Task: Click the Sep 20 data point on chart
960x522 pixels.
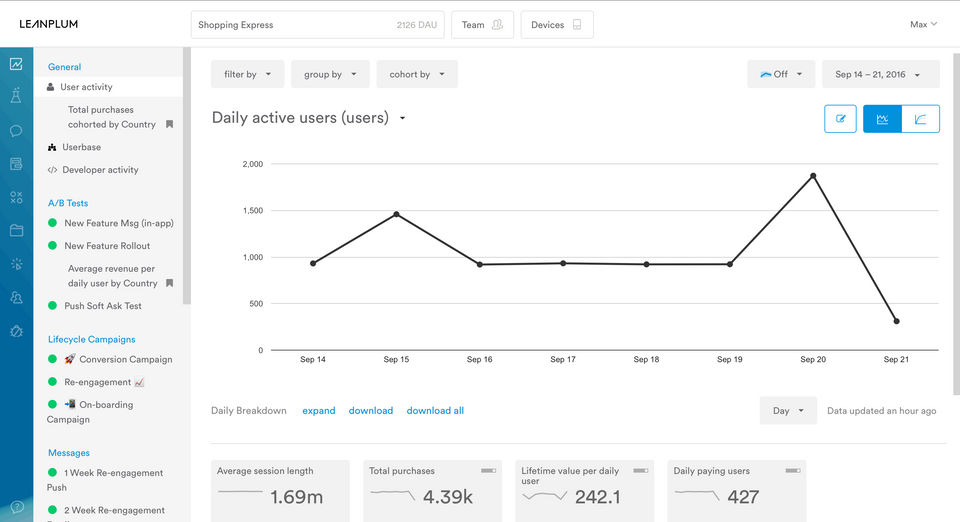Action: click(x=813, y=176)
